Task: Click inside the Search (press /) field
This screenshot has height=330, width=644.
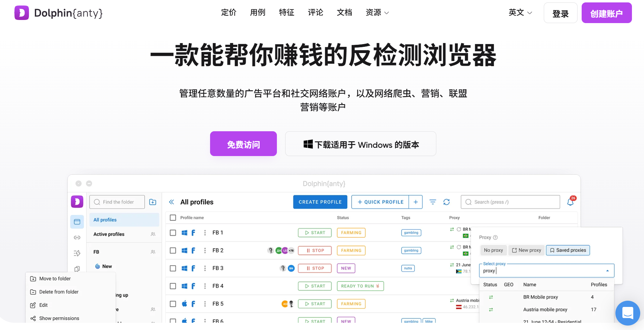Action: (510, 202)
